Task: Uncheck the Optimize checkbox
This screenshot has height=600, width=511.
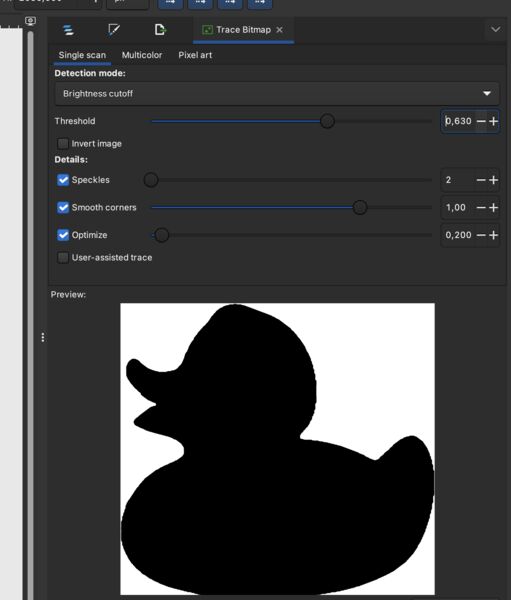Action: click(63, 235)
